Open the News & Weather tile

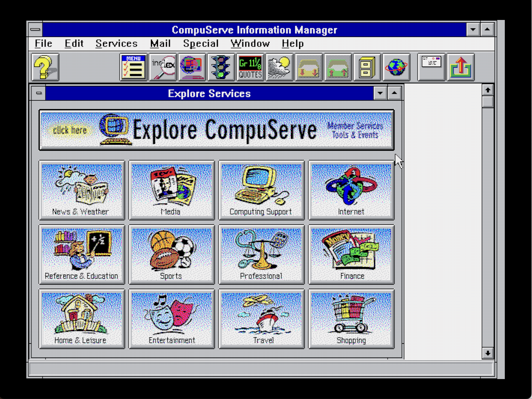(82, 190)
